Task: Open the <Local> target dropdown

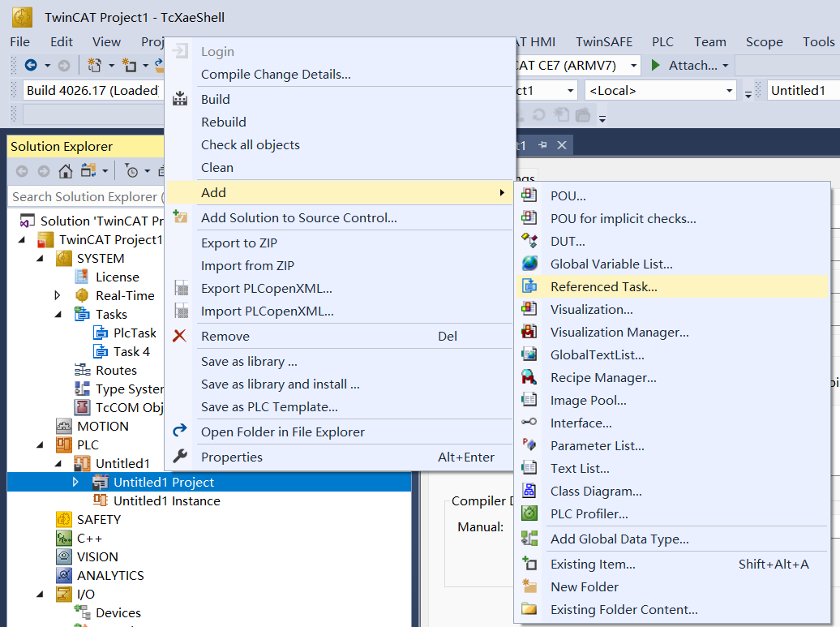Action: click(x=729, y=91)
